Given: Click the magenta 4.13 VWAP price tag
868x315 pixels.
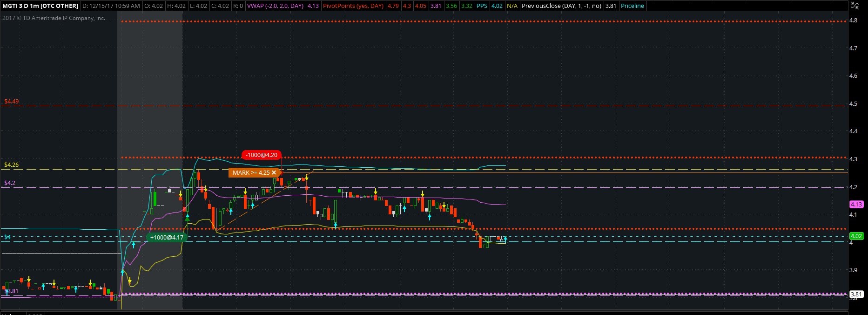Looking at the screenshot, I should click(856, 204).
